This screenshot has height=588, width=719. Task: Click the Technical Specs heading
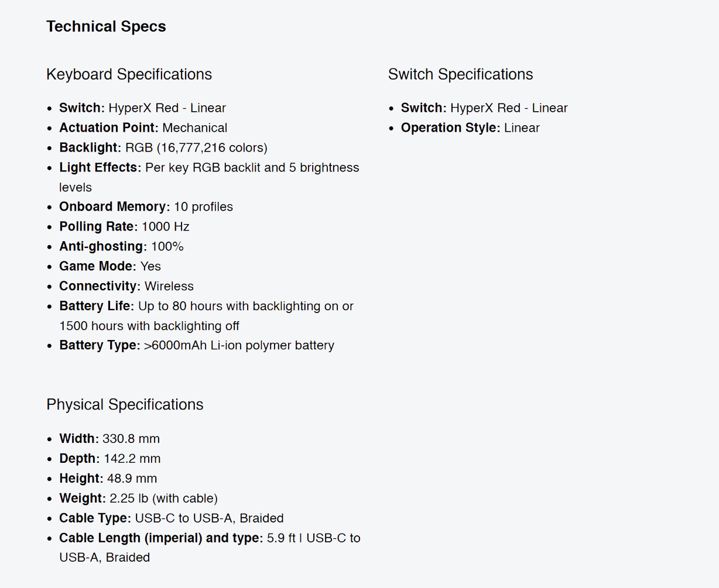[106, 27]
